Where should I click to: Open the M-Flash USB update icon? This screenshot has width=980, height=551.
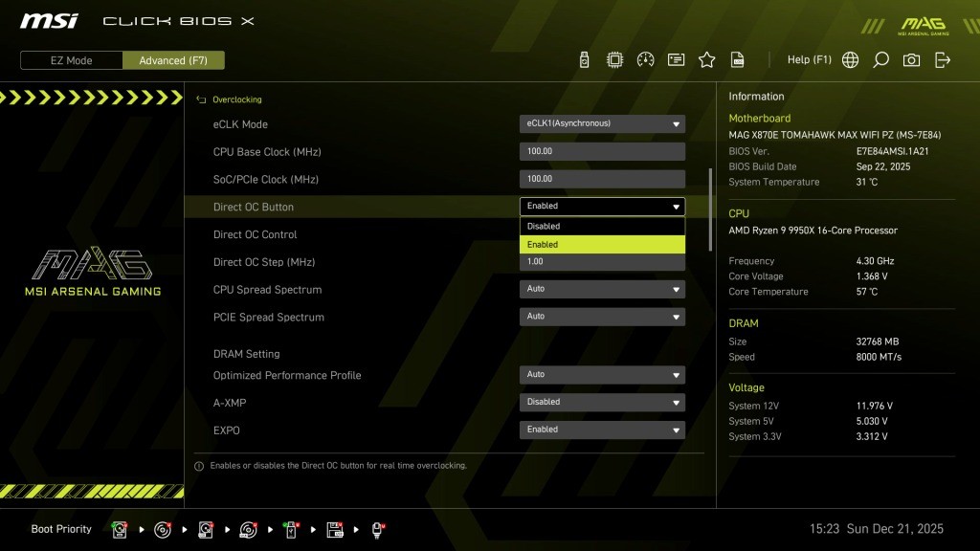point(585,60)
